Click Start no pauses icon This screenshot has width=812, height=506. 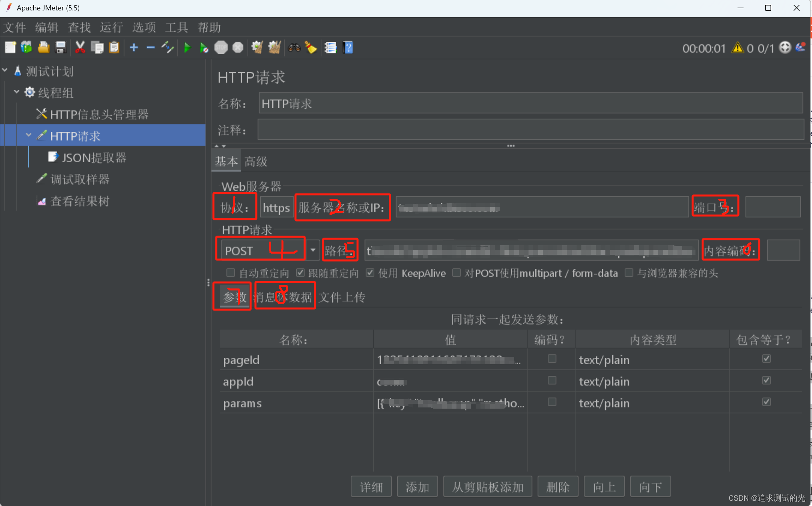point(204,48)
